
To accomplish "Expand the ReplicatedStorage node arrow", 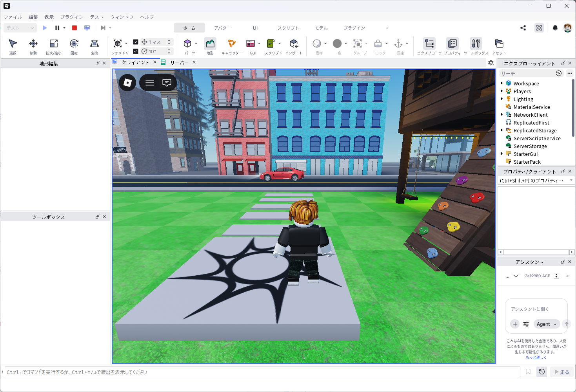I will pyautogui.click(x=502, y=130).
